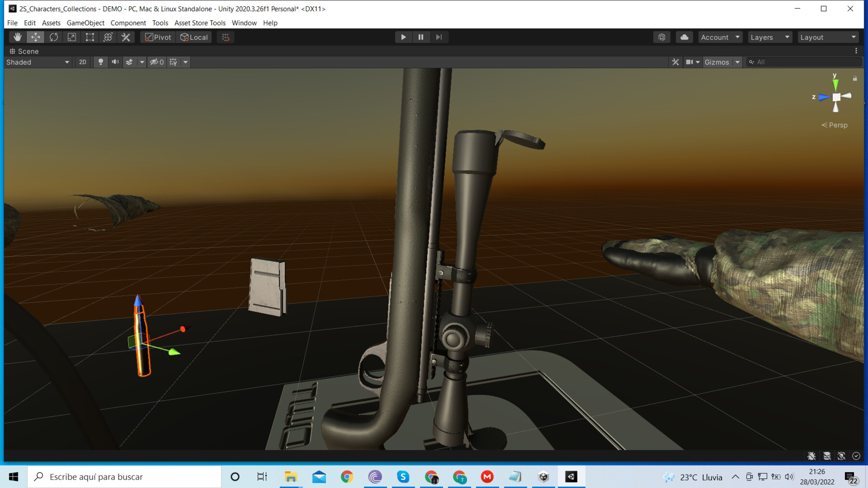Select the Hand tool
868x488 pixels.
(17, 37)
